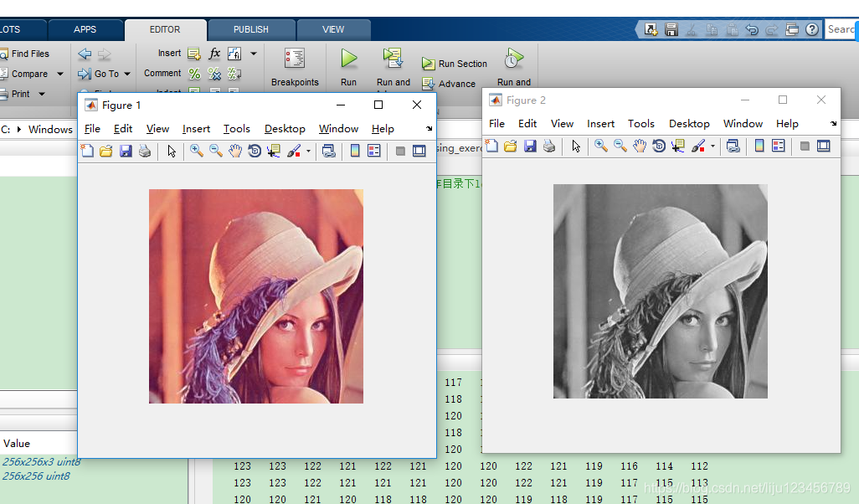859x504 pixels.
Task: Click the Lena color image in Figure 1
Action: tap(256, 296)
